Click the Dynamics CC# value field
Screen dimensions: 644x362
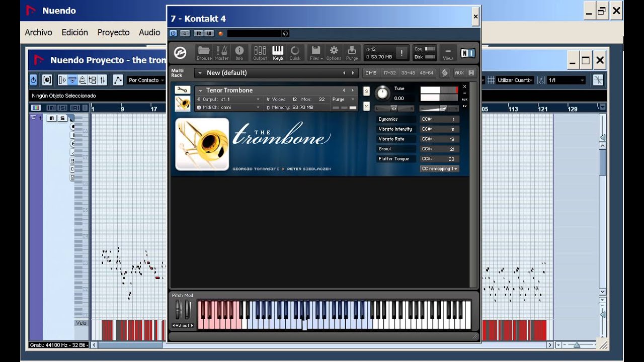tap(440, 119)
